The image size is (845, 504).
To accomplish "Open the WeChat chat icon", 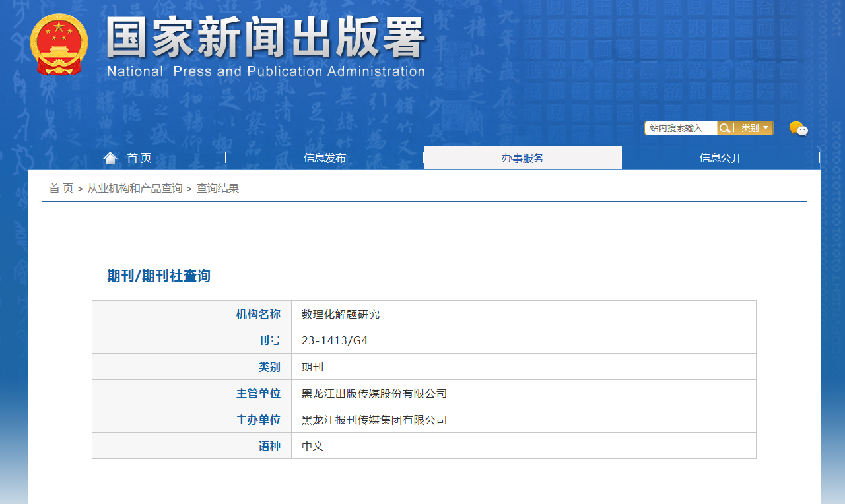I will point(799,129).
